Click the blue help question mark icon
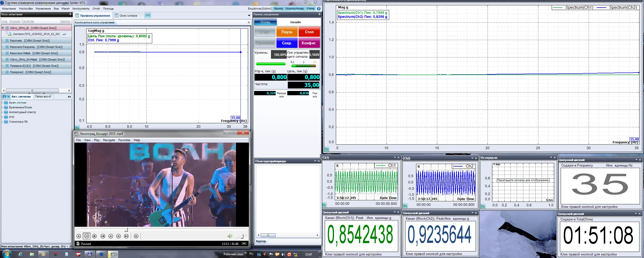 pyautogui.click(x=319, y=9)
